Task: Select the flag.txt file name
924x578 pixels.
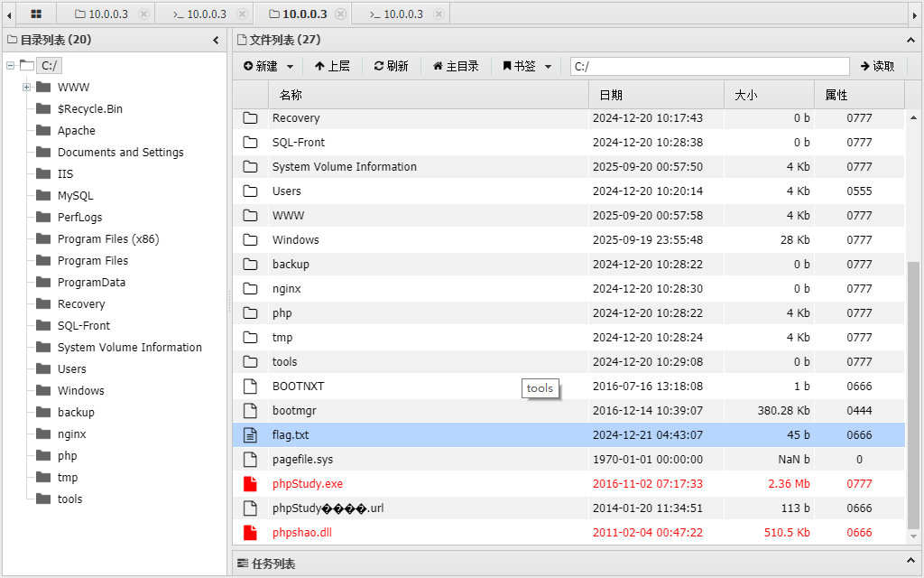Action: click(x=291, y=435)
